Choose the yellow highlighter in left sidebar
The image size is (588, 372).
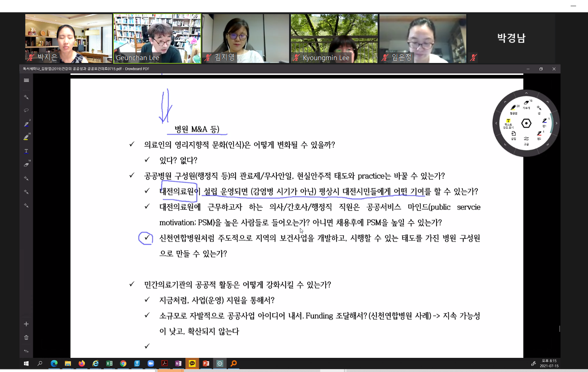(x=26, y=138)
